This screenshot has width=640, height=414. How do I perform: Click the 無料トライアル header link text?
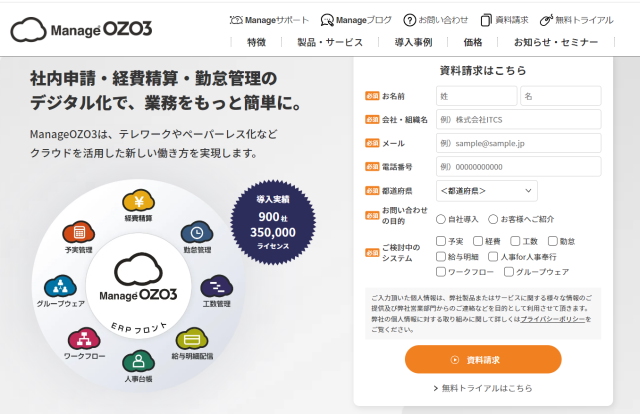584,20
